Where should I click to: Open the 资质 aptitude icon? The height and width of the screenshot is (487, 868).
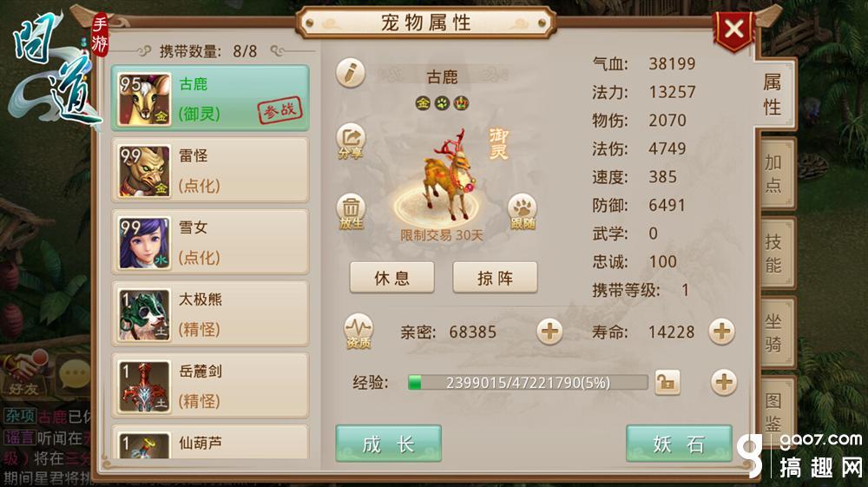[x=358, y=332]
